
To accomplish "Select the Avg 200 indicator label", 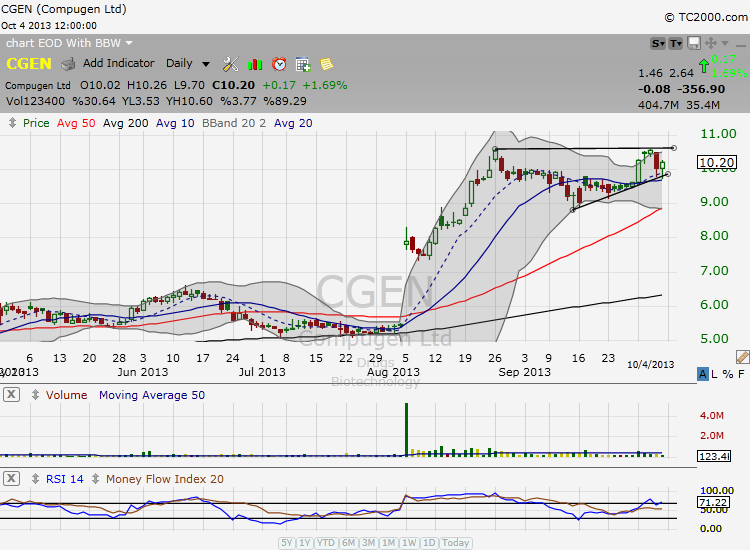I will pos(126,123).
